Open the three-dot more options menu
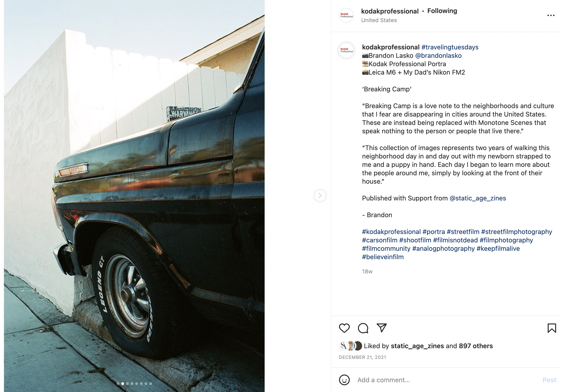The width and height of the screenshot is (561, 392). [x=551, y=15]
